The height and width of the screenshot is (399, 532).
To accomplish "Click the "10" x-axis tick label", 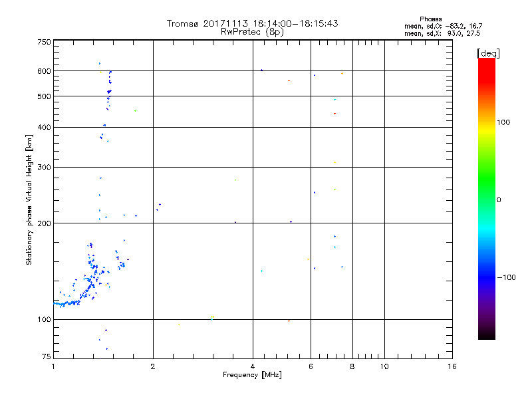I will (x=384, y=366).
